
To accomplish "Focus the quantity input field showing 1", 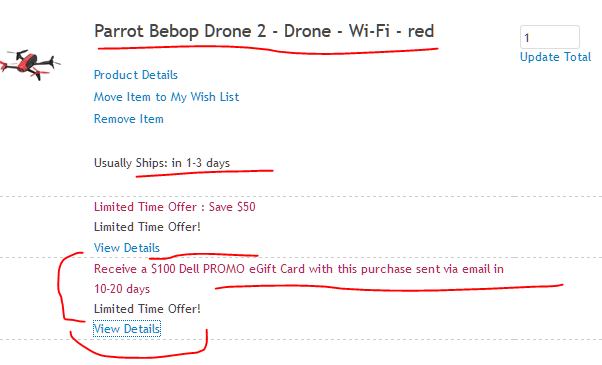I will [549, 37].
